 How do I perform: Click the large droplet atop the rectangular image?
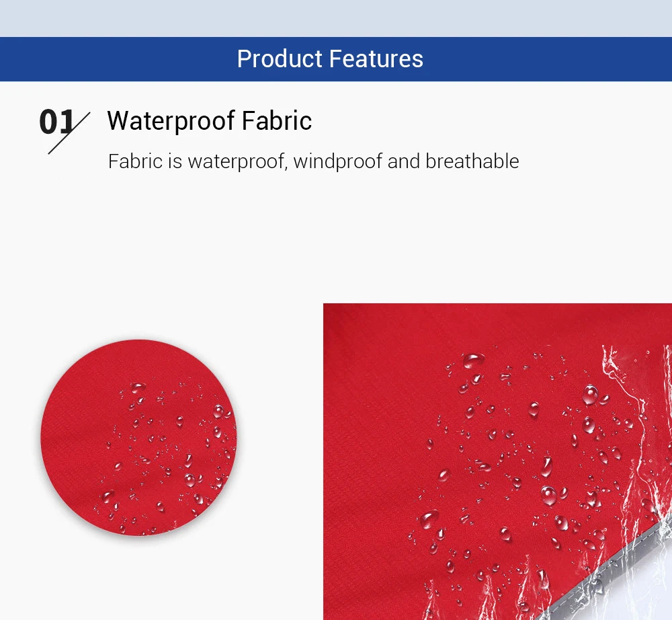tap(473, 360)
